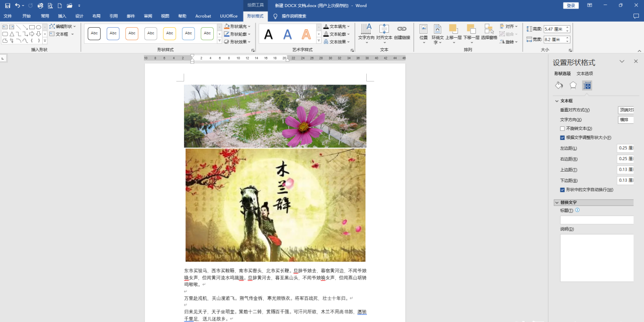This screenshot has width=644, height=322.
Task: Open the 文件 menu tab
Action: pyautogui.click(x=8, y=16)
